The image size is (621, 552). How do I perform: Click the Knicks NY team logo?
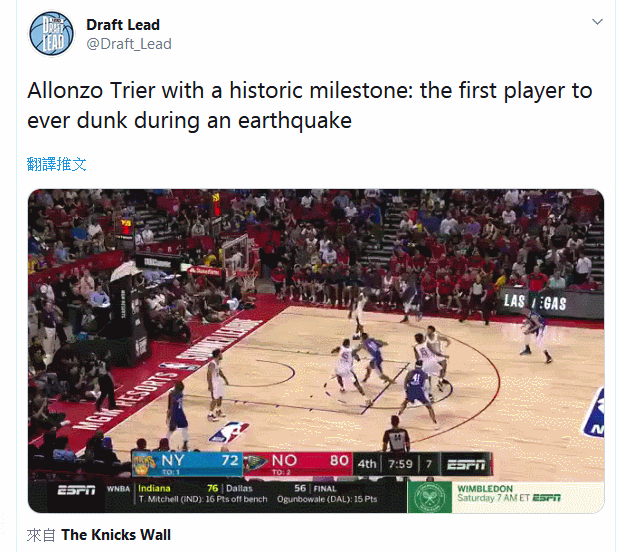[x=144, y=463]
